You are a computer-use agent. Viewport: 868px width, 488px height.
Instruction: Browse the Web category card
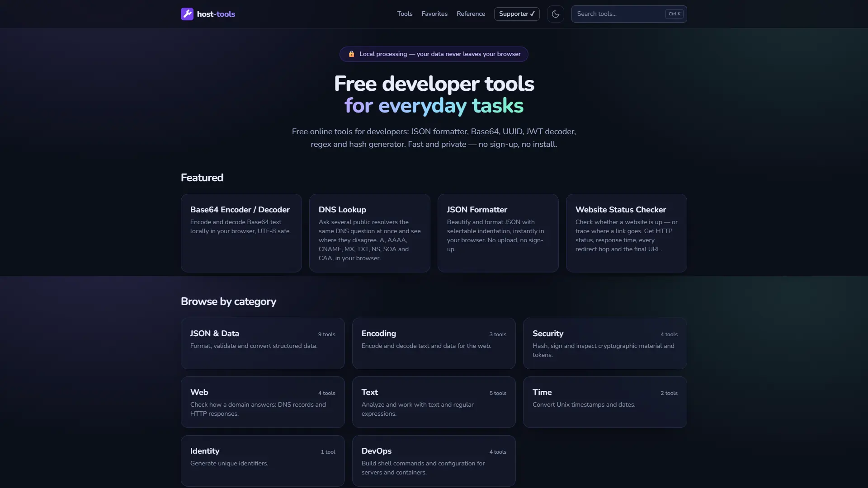point(263,402)
